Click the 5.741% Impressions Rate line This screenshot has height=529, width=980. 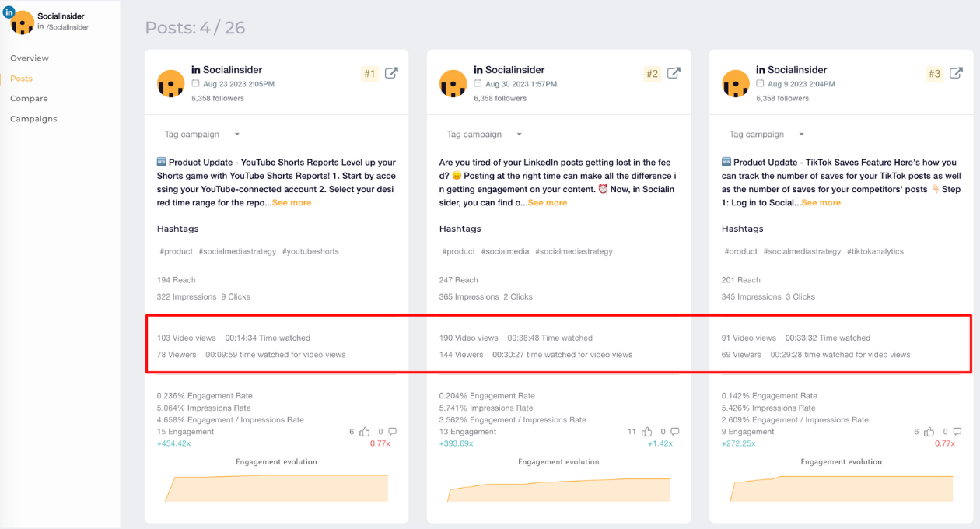coord(486,408)
